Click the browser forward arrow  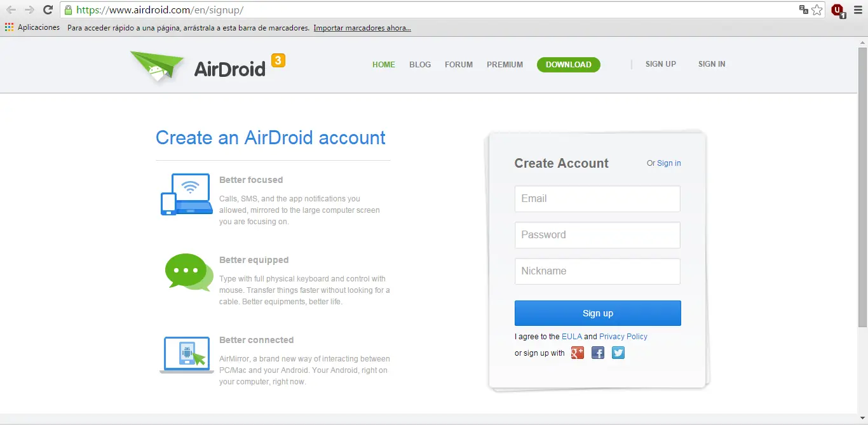29,10
